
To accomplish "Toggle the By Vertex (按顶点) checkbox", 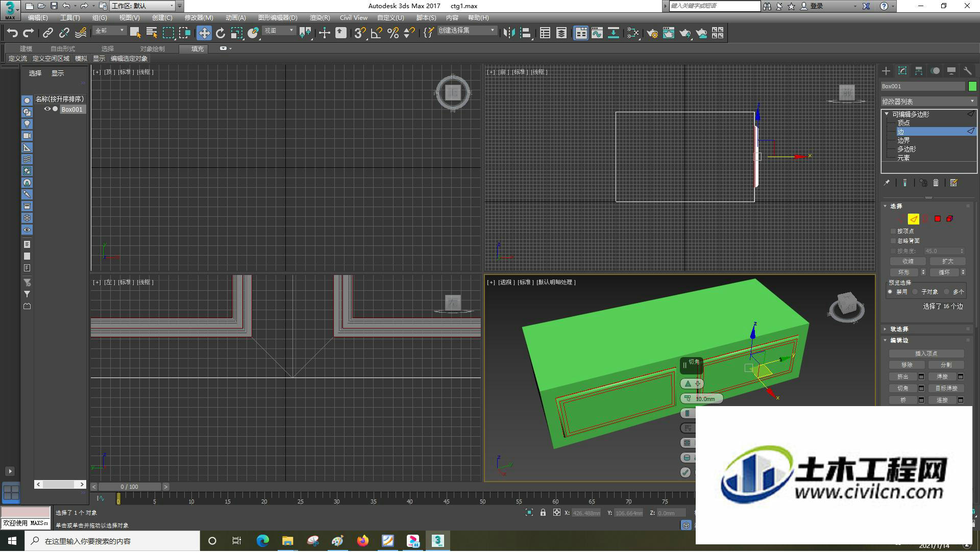I will point(893,231).
